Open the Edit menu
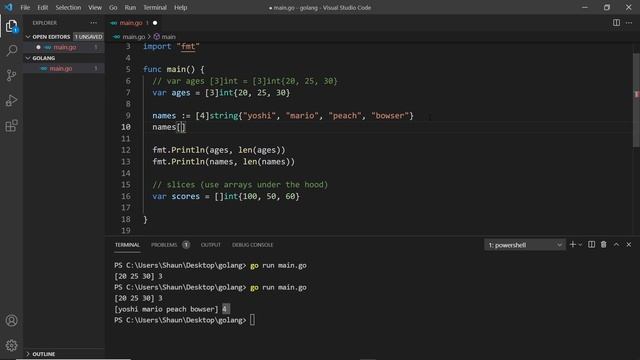Screen dimensions: 640x360 coord(42,7)
